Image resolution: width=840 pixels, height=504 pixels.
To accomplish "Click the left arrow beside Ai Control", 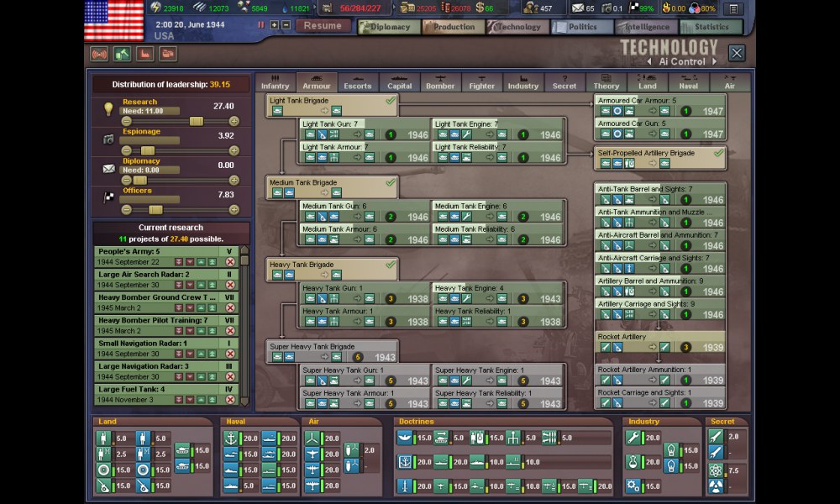I will tap(649, 61).
